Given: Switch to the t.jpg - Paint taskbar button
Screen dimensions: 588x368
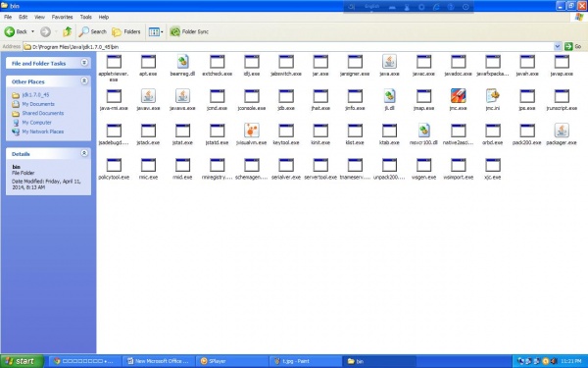Looking at the screenshot, I should point(305,361).
